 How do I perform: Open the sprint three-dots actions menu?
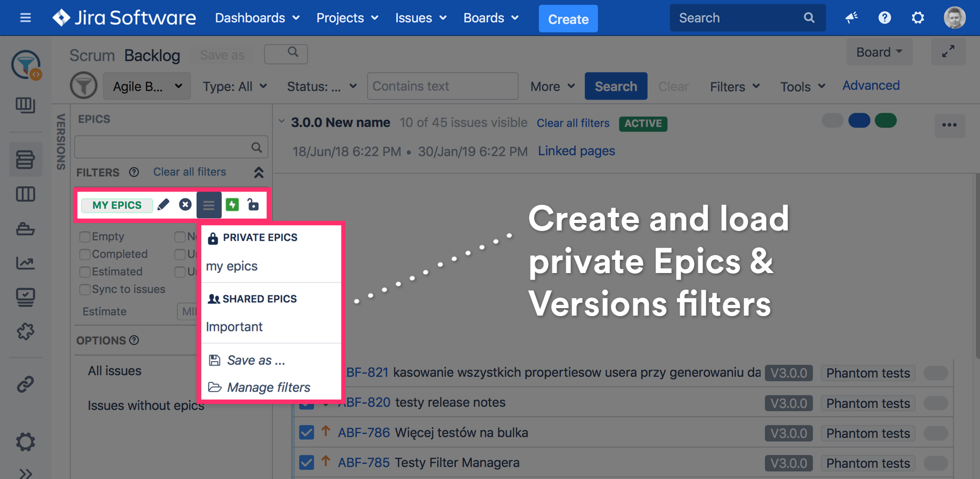[x=949, y=125]
